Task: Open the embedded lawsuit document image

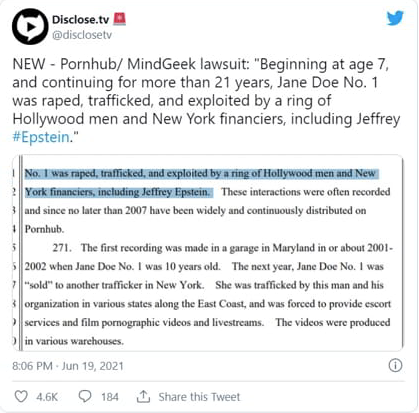Action: pyautogui.click(x=208, y=253)
